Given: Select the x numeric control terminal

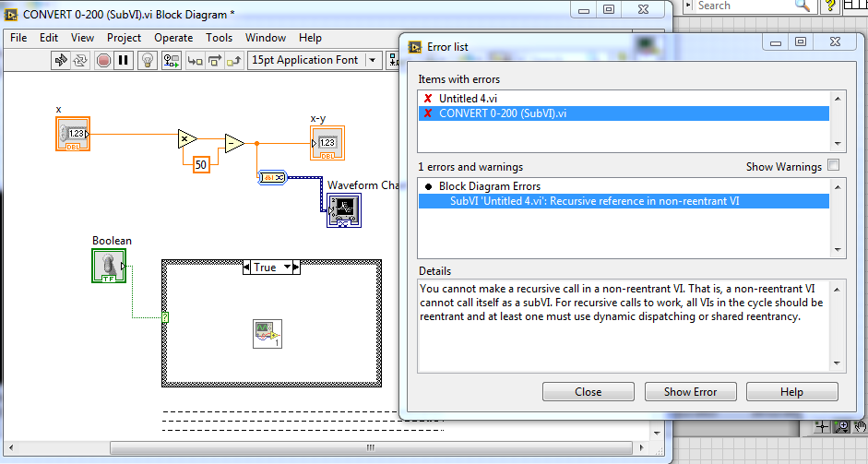Looking at the screenshot, I should pyautogui.click(x=73, y=134).
